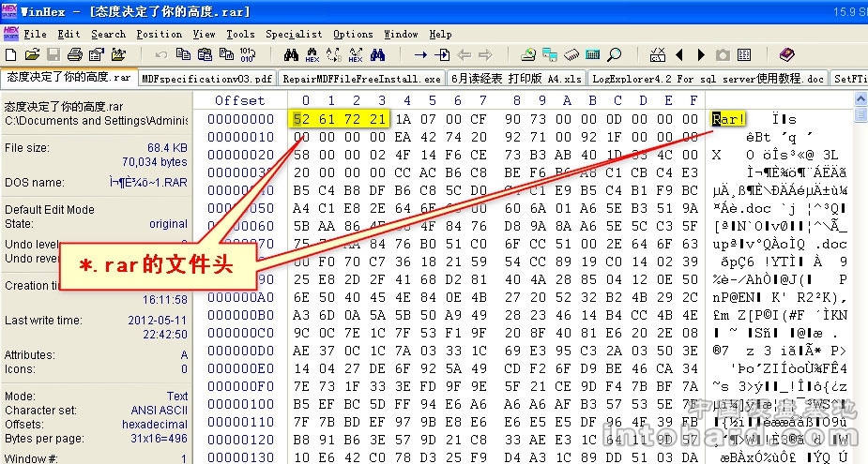The height and width of the screenshot is (464, 868).
Task: Click the Go To Offset arrow icon
Action: tap(420, 54)
